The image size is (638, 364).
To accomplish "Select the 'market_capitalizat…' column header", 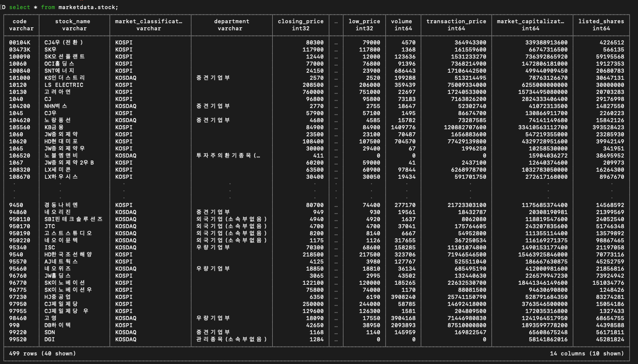I will point(531,21).
